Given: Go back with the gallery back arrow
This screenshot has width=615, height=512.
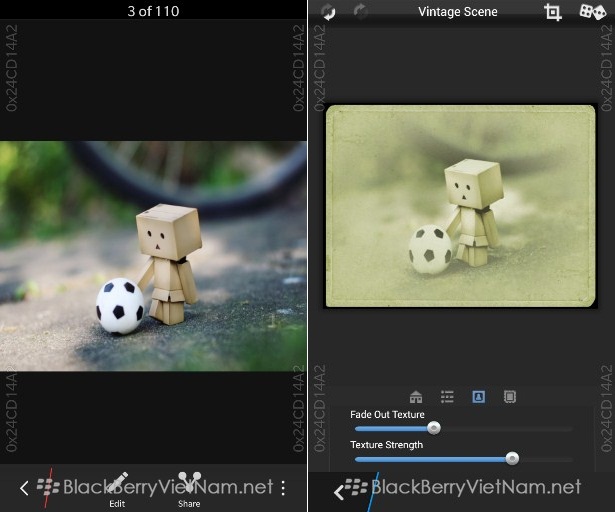Looking at the screenshot, I should pyautogui.click(x=24, y=488).
